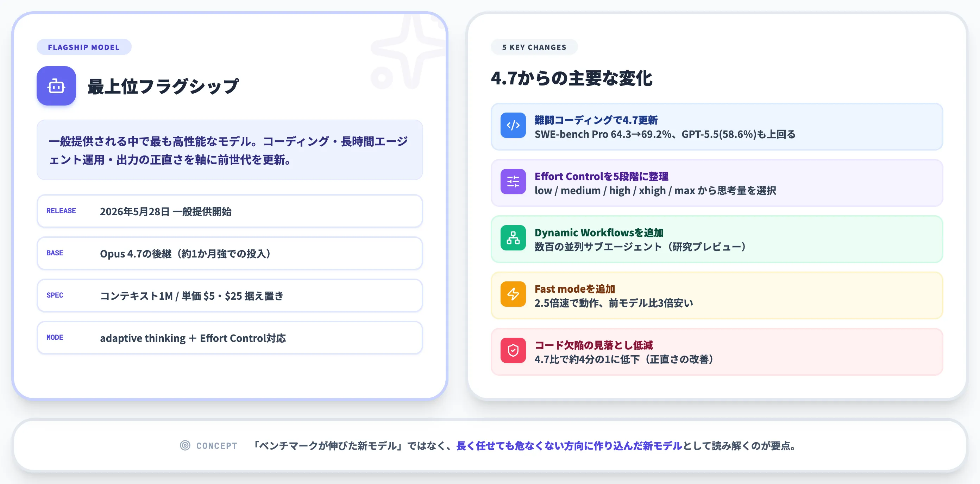980x484 pixels.
Task: Click the RELEASE label
Action: coord(61,211)
